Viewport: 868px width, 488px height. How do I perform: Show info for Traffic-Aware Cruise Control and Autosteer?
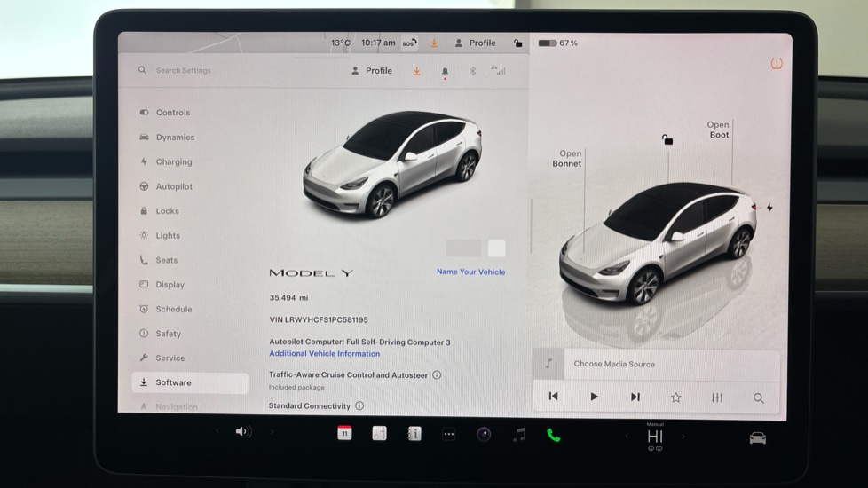click(x=437, y=374)
